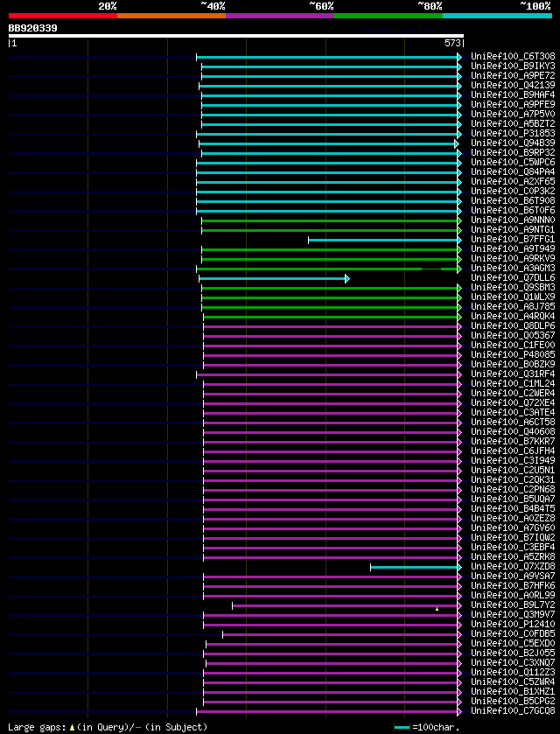Click the cyan =100char. scale bar sample
Image resolution: width=560 pixels, height=734 pixels.
tap(402, 728)
